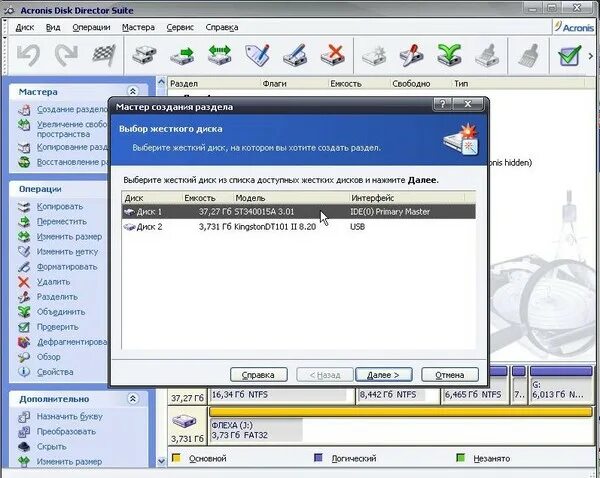Click the Свойства info icon in the sidebar
This screenshot has width=600, height=478.
(24, 372)
